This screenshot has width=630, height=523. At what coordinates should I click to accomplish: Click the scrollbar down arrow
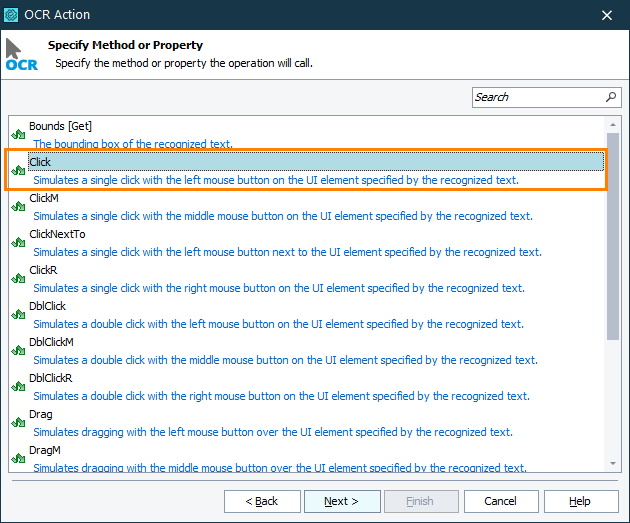[613, 463]
